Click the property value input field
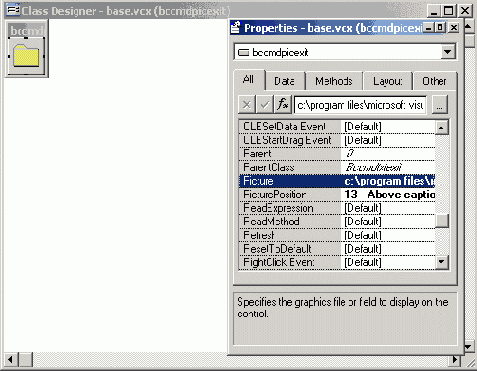The image size is (477, 371). coord(360,105)
